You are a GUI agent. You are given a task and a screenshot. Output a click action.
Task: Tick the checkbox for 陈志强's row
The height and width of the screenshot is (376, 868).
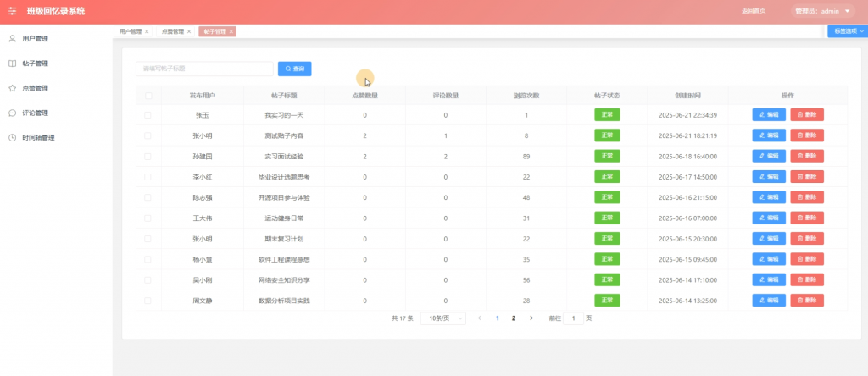pos(147,197)
